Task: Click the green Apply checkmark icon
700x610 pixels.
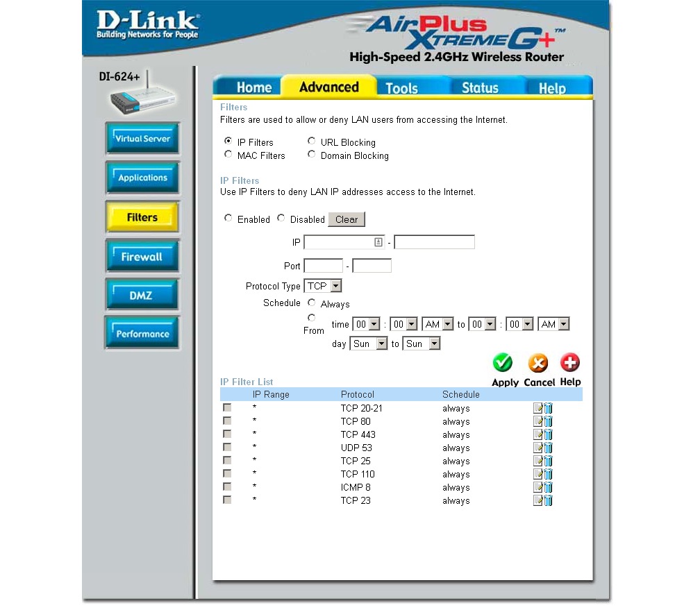Action: [x=503, y=363]
